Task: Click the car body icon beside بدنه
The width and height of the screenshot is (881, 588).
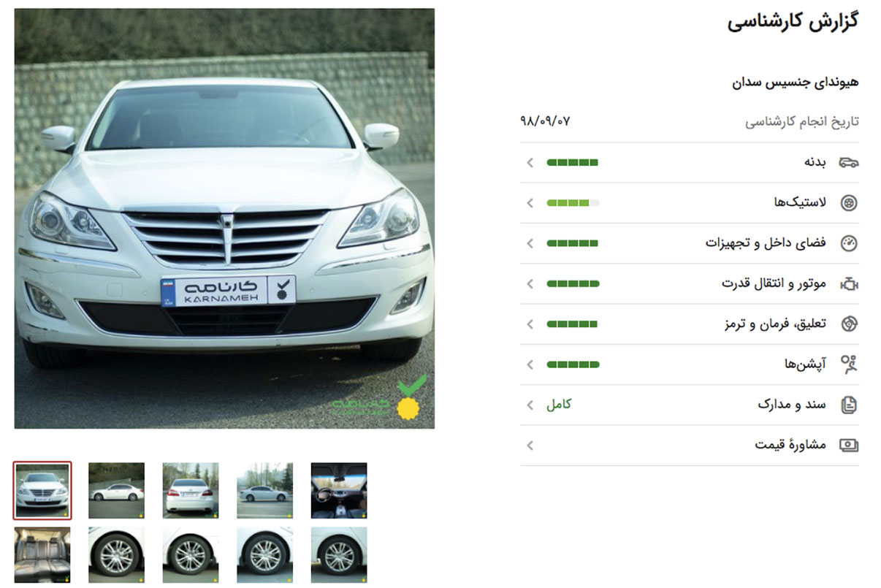Action: click(x=848, y=162)
